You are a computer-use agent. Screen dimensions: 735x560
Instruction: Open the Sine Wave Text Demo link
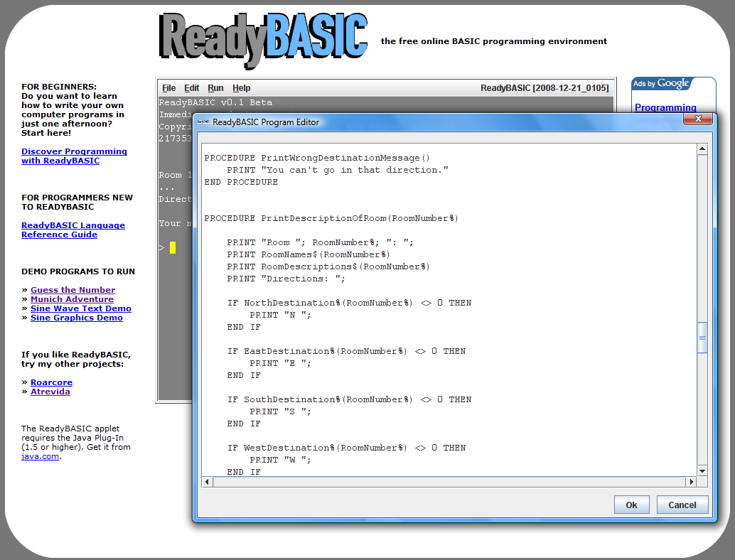pos(80,308)
